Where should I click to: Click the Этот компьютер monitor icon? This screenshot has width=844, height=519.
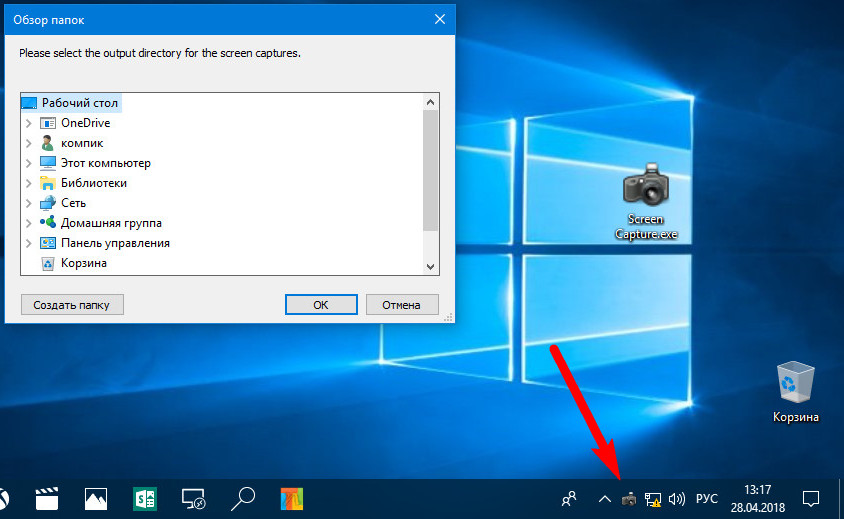click(48, 163)
